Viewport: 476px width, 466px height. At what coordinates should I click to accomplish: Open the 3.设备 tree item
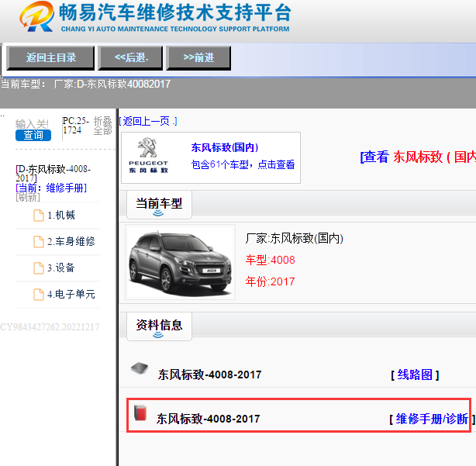(61, 268)
